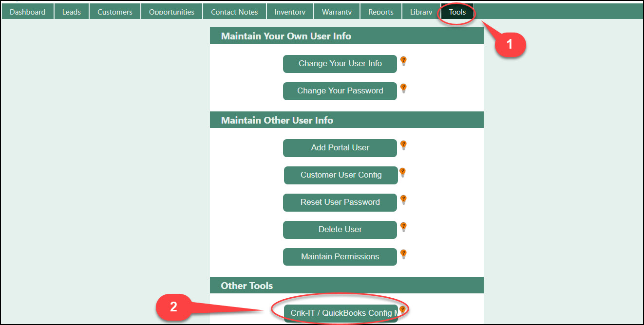Image resolution: width=644 pixels, height=325 pixels.
Task: Open Crik-IT / QuickBooks Config button
Action: click(341, 313)
